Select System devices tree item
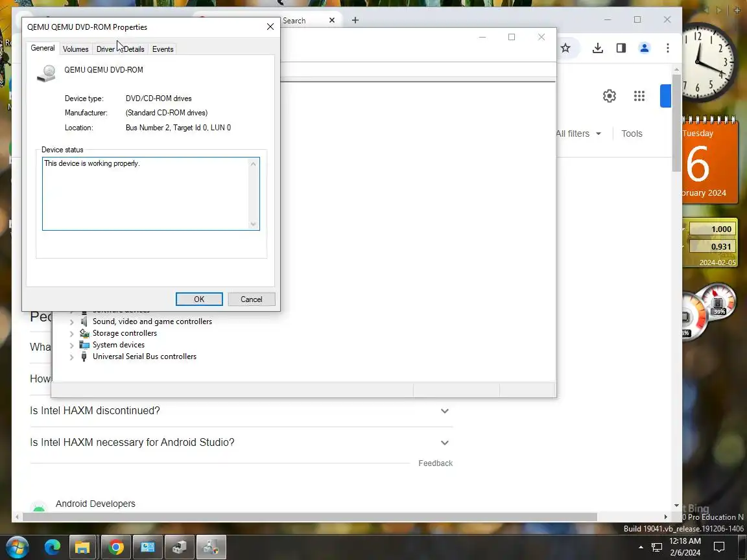The image size is (747, 560). tap(118, 345)
